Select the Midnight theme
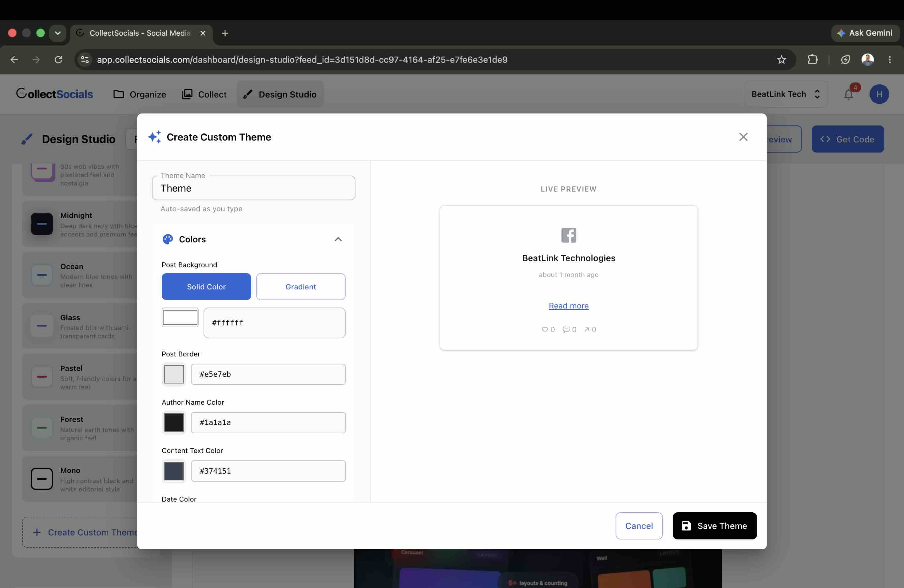 (x=80, y=224)
